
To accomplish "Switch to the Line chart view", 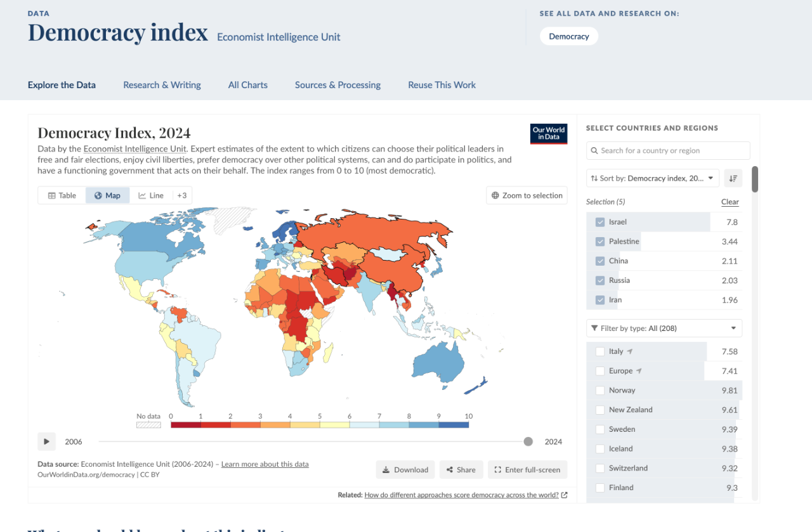I will (151, 195).
